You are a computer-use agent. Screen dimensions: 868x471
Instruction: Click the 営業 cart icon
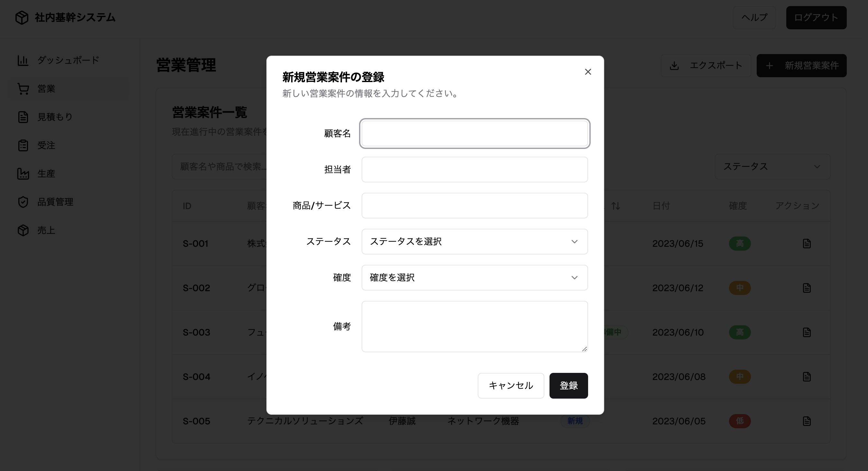click(x=23, y=89)
